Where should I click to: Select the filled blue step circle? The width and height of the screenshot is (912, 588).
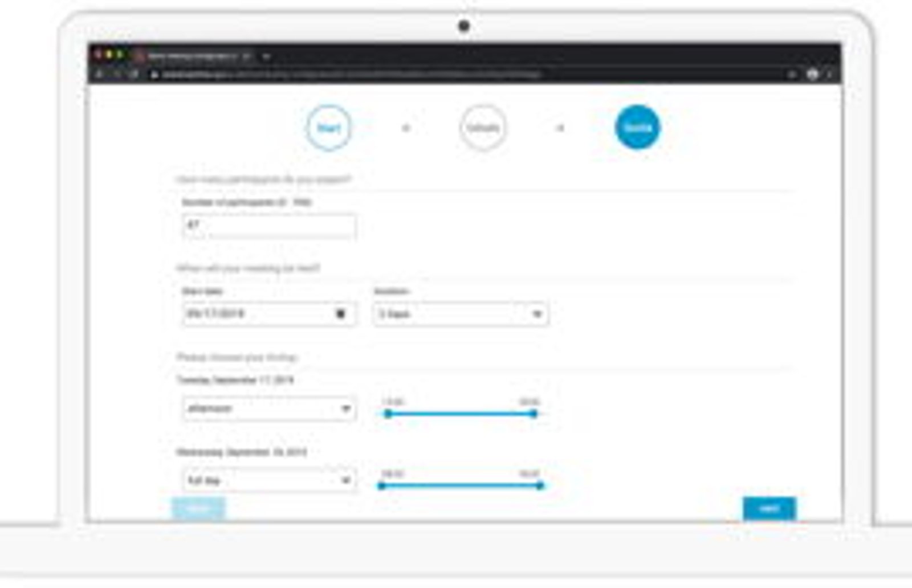click(x=637, y=128)
